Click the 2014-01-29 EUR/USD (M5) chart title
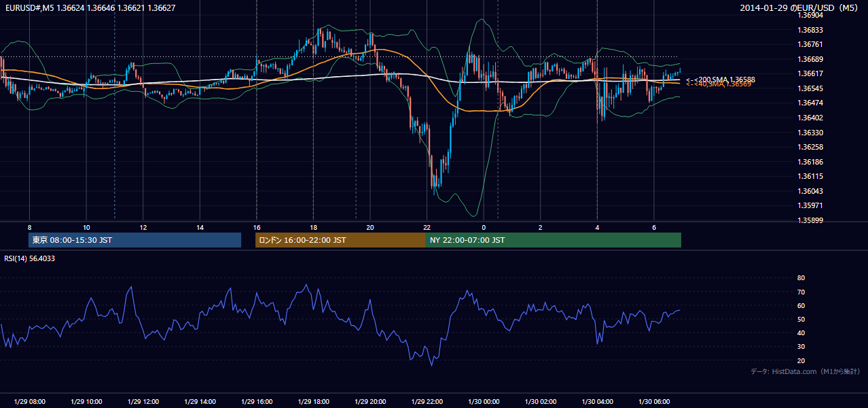The image size is (868, 408). tap(799, 7)
